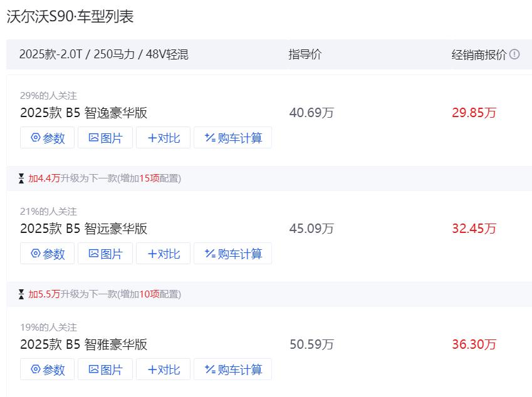Open 购车计算 for B5 智逸豪华版
532x397 pixels.
point(232,138)
